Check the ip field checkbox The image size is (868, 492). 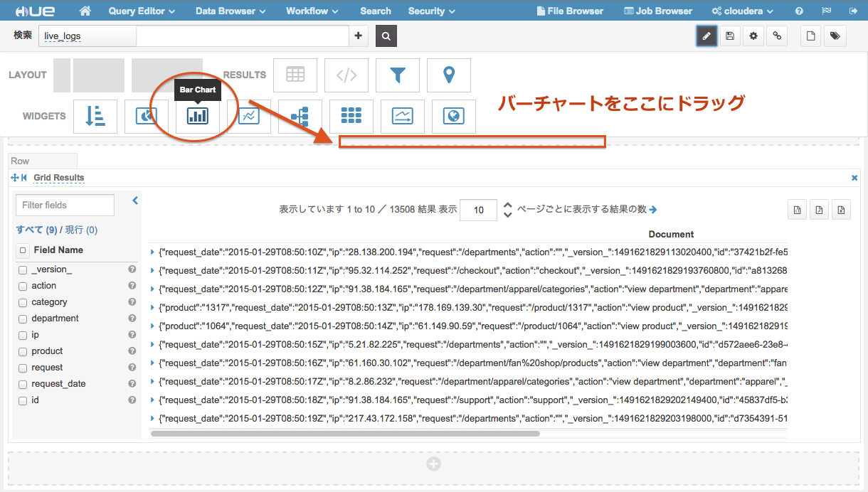pos(23,336)
